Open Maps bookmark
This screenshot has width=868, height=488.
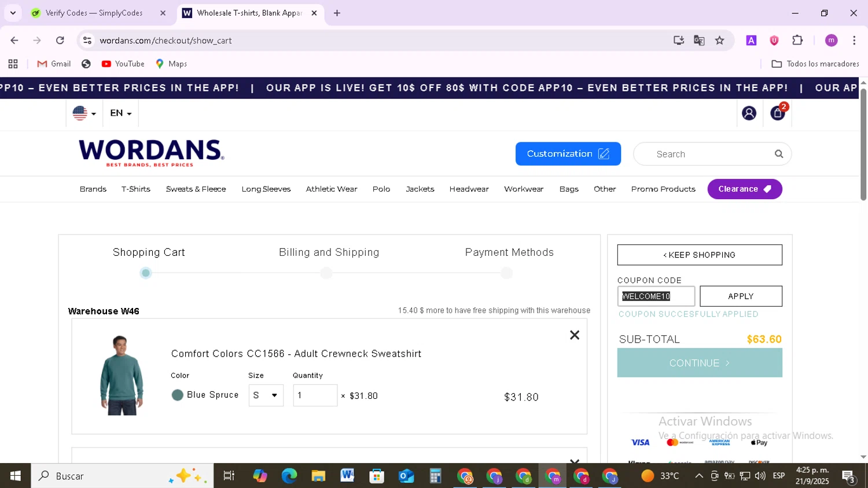171,64
